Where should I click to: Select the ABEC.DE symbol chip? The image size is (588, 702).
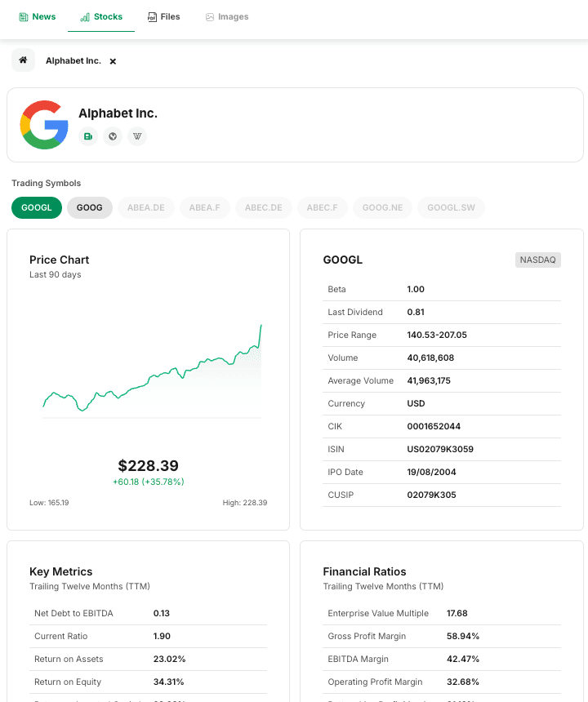point(264,207)
